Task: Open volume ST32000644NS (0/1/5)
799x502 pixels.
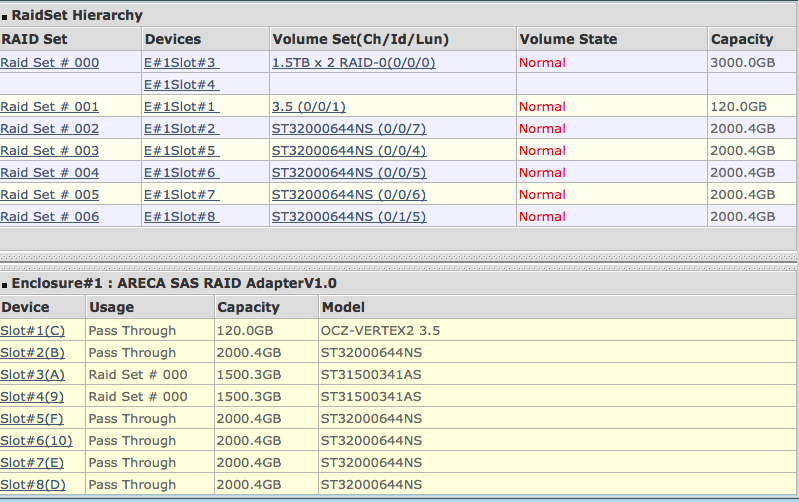Action: click(x=349, y=217)
